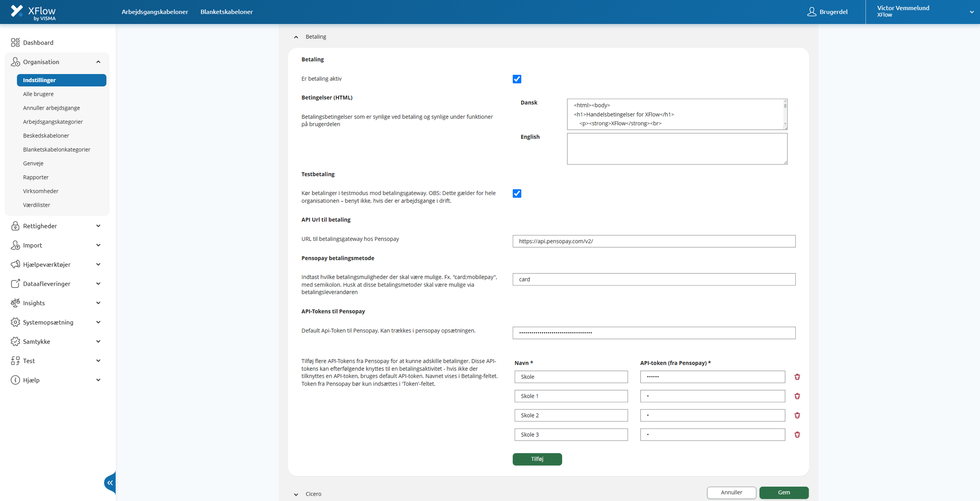The height and width of the screenshot is (501, 980).
Task: Save settings with the Gem button
Action: tap(784, 492)
